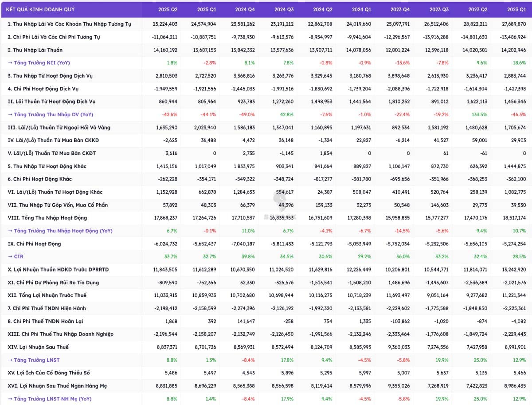Select XII. Tổng Lợi Nhuận Trước Thuế row
Screen dimensions: 532x405
[x=47, y=295]
